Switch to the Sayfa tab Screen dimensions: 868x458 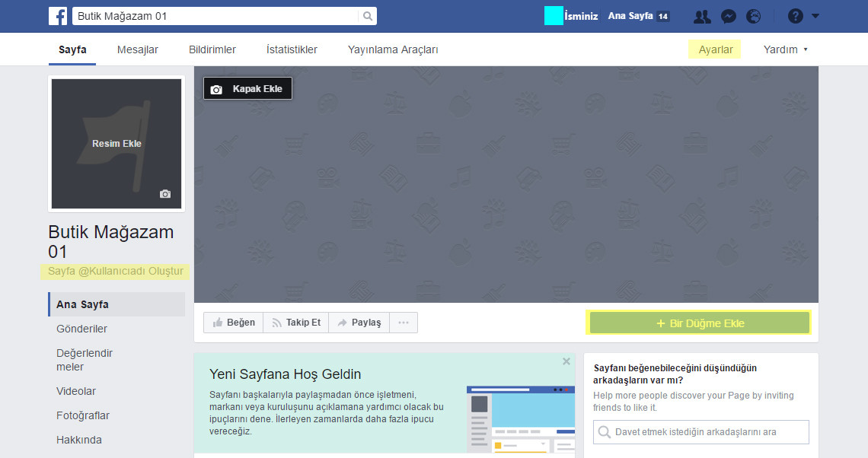pyautogui.click(x=72, y=49)
